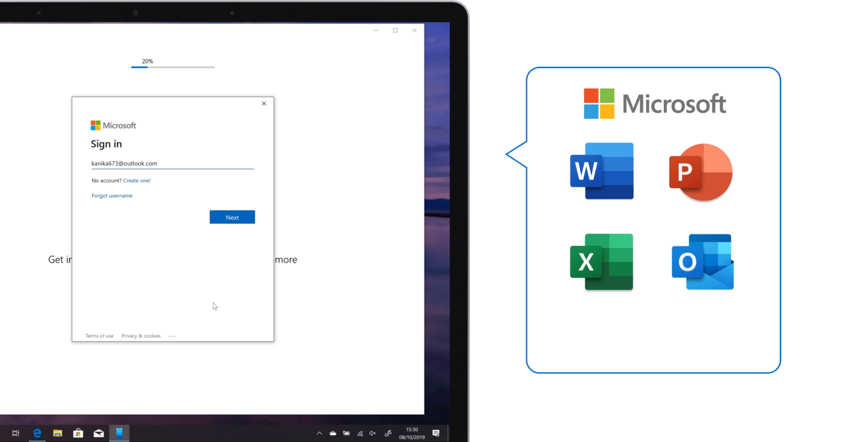Screen dimensions: 868x442
Task: Click the 20% progress label
Action: (x=147, y=61)
